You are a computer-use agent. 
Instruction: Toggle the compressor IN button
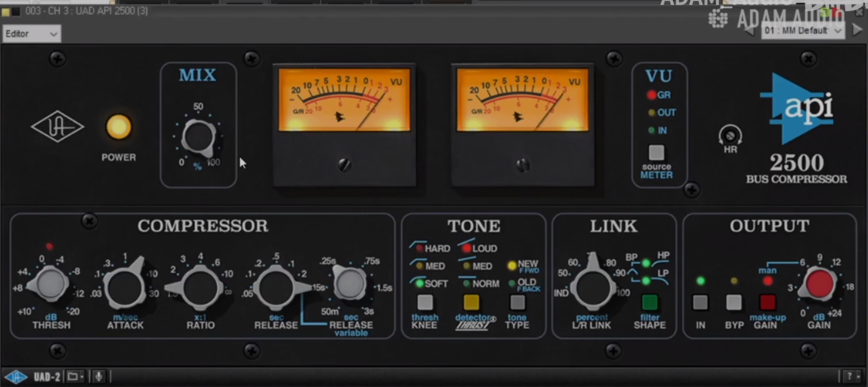[x=700, y=303]
